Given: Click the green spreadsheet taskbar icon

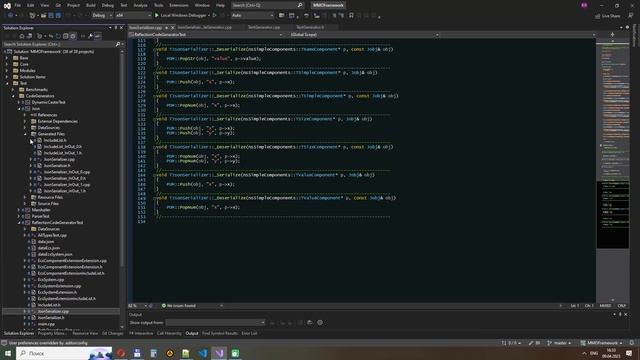Looking at the screenshot, I should tap(236, 353).
